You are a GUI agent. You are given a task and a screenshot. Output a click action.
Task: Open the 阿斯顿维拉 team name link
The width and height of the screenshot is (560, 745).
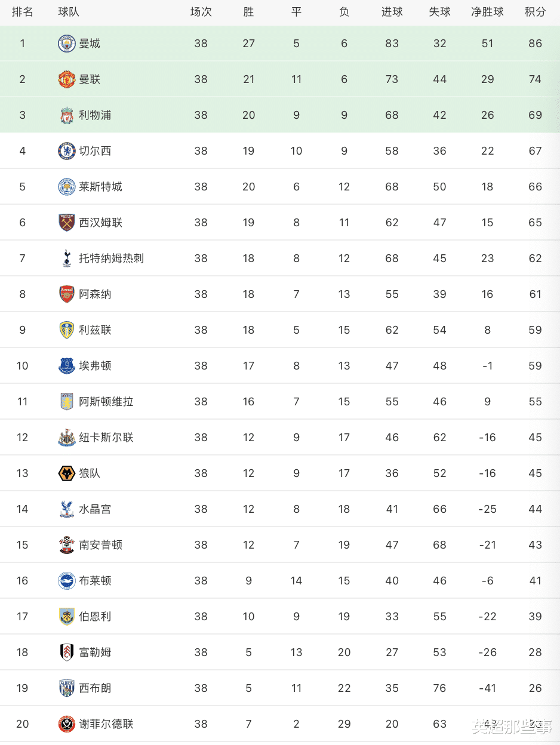(106, 402)
